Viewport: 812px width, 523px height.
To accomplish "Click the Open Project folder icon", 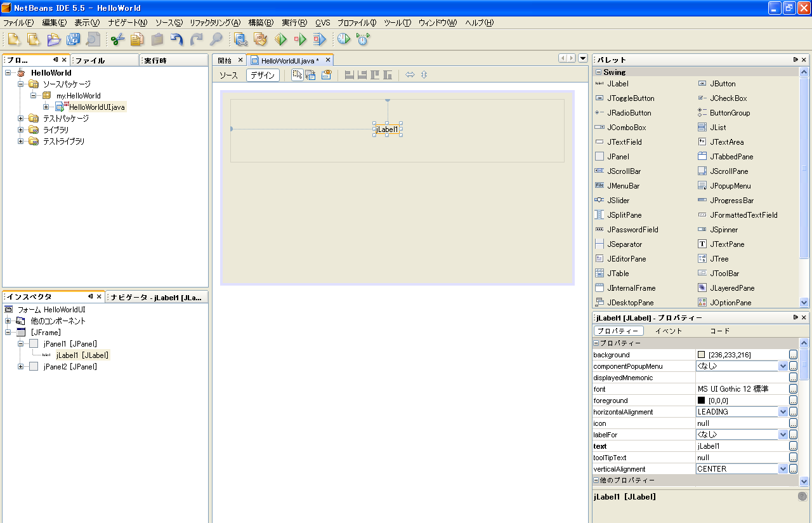I will click(x=54, y=39).
